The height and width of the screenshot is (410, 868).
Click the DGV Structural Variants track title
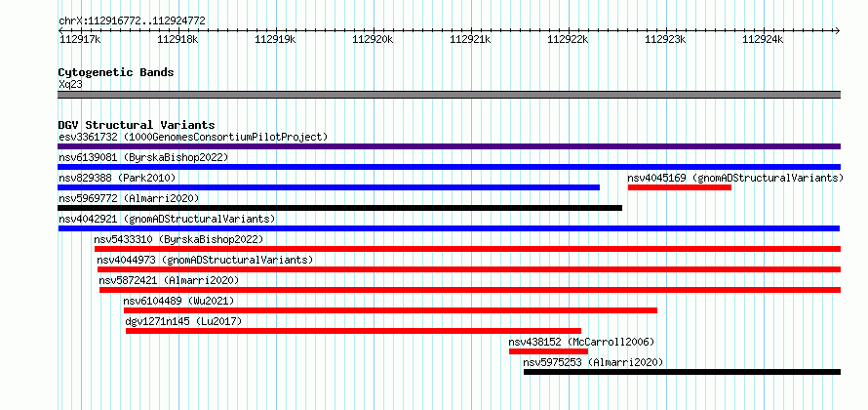[137, 125]
